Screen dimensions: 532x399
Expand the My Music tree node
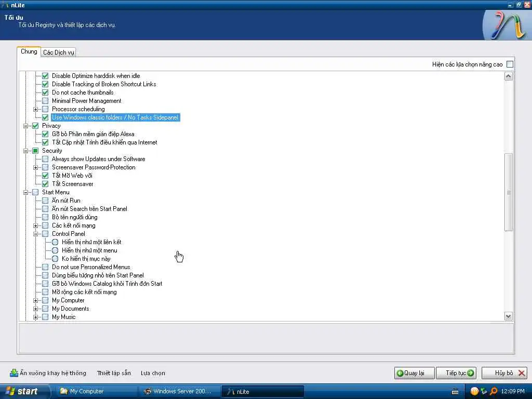pyautogui.click(x=35, y=317)
